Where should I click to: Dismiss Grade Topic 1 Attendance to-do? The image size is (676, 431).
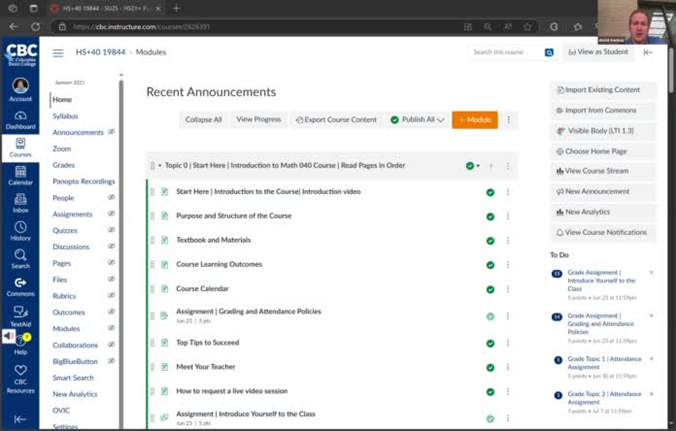651,358
